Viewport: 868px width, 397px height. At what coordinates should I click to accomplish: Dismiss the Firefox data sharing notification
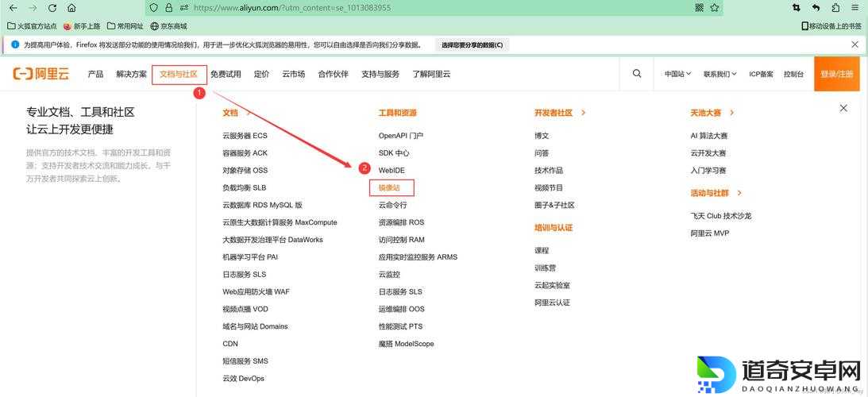[x=854, y=44]
